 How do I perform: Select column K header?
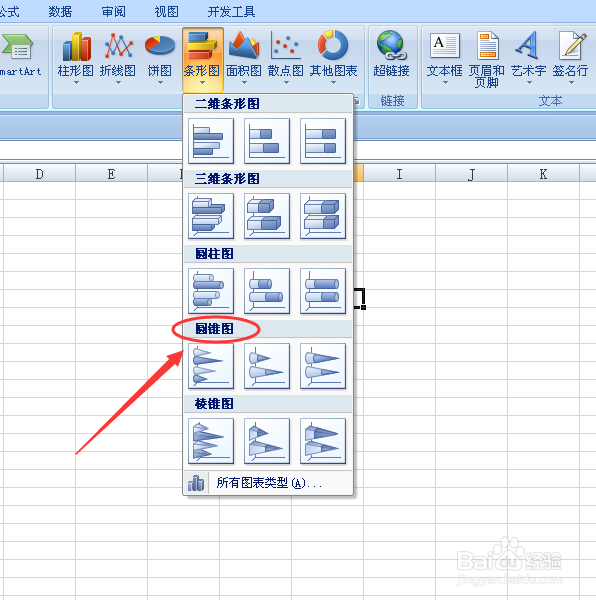tap(543, 174)
